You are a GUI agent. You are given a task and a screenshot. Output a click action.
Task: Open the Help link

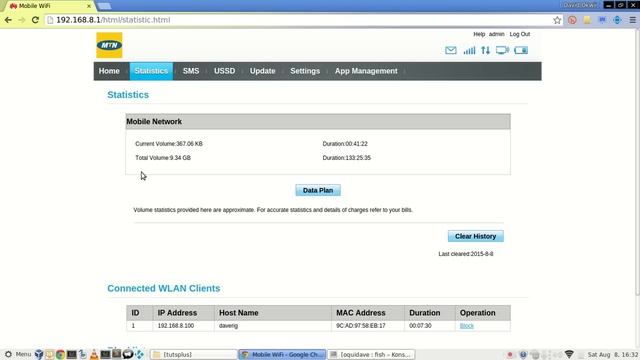479,34
